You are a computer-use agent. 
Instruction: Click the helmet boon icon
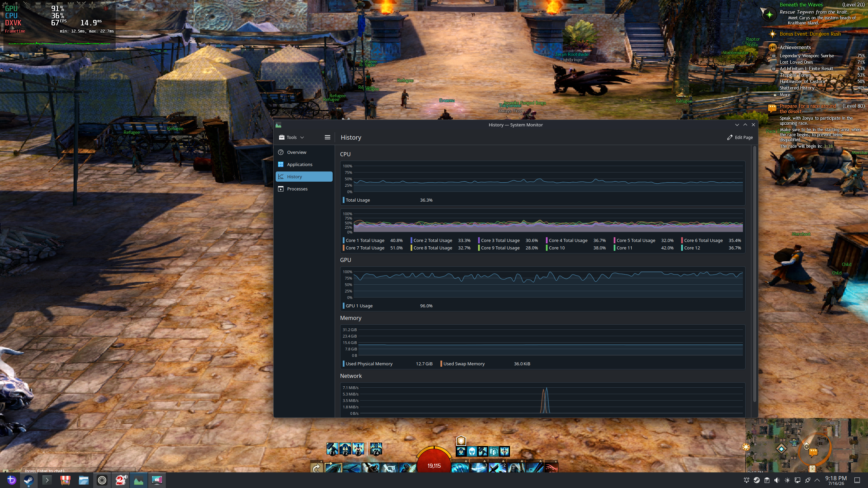coord(472,451)
